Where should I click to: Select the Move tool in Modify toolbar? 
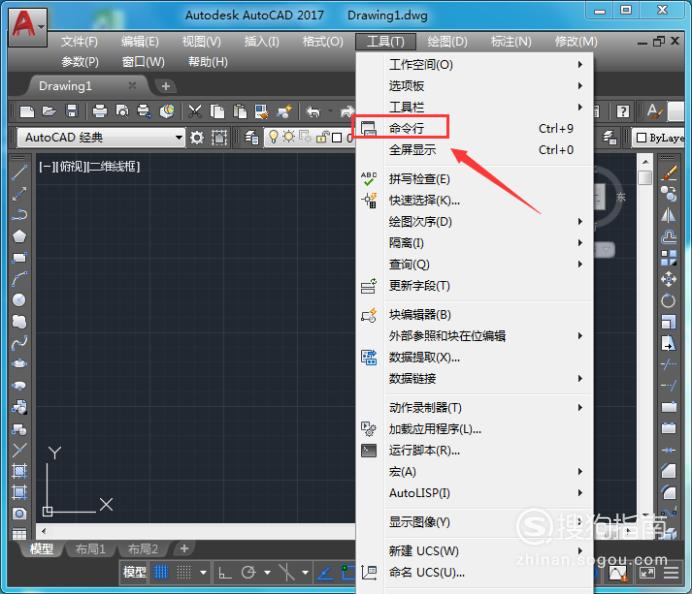[669, 279]
